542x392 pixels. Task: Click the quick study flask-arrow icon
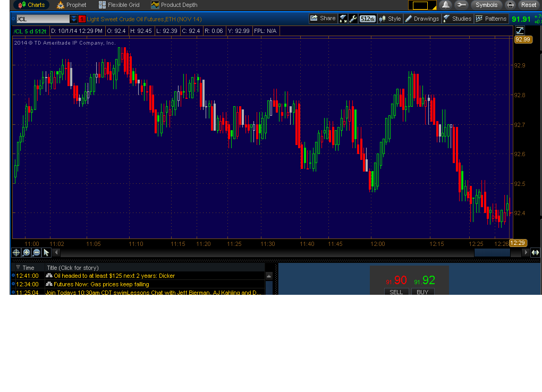(x=343, y=19)
